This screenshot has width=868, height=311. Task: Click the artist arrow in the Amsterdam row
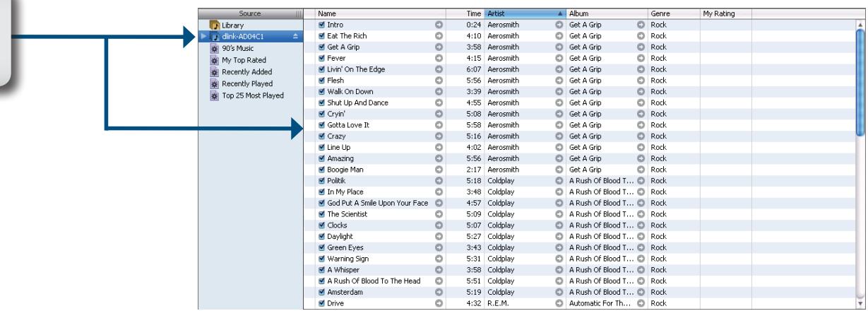tap(559, 293)
